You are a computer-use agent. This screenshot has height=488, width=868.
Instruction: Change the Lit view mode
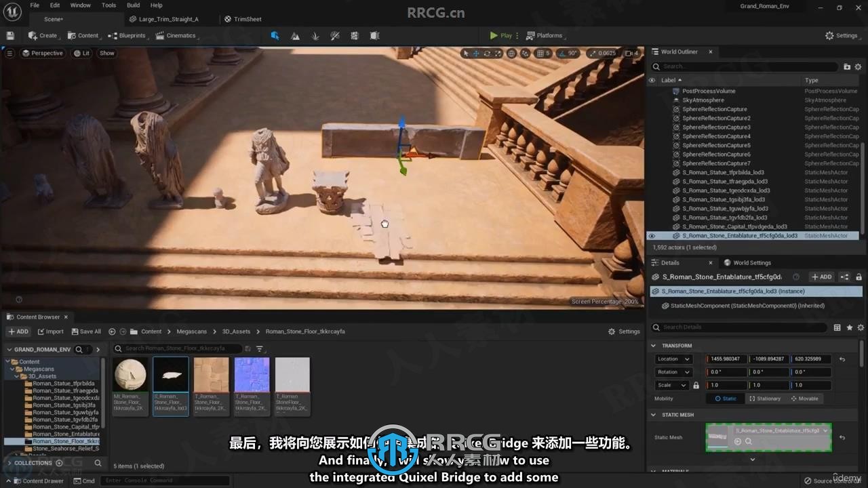(x=82, y=53)
